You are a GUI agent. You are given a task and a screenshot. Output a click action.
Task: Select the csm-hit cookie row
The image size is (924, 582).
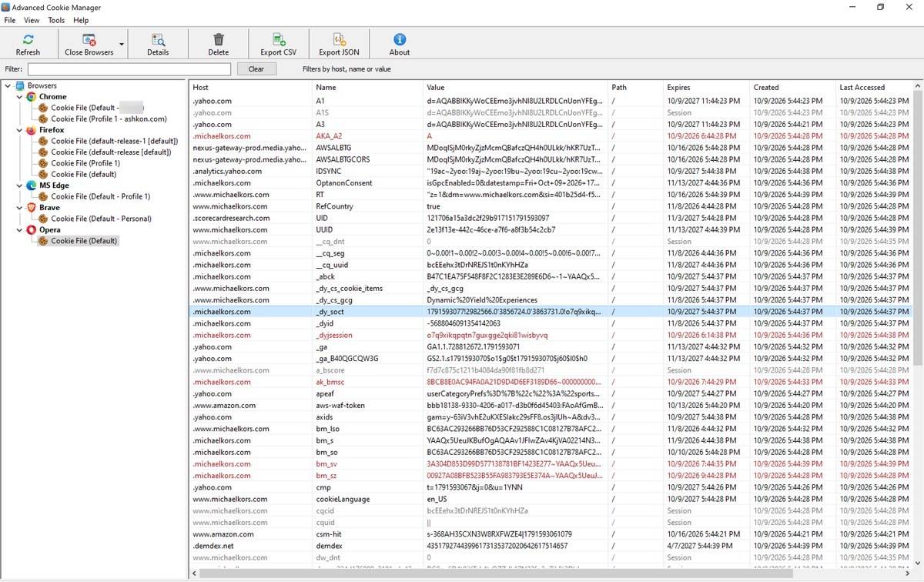click(x=551, y=533)
